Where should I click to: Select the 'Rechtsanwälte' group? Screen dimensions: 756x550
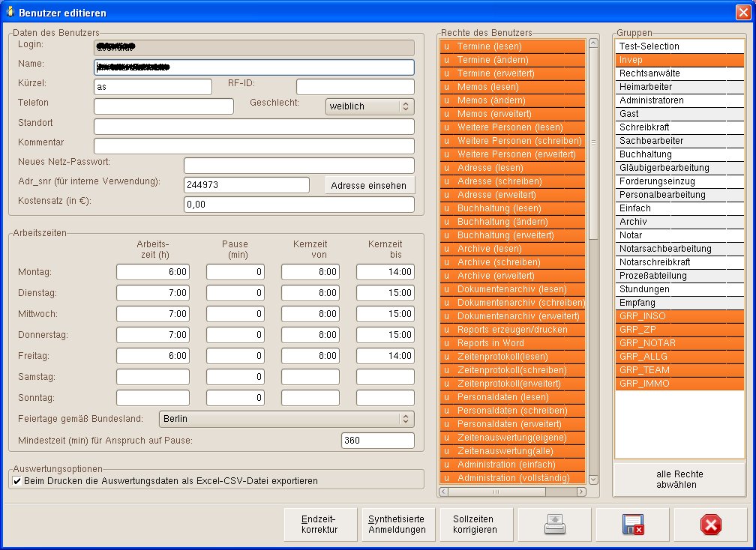click(x=679, y=73)
